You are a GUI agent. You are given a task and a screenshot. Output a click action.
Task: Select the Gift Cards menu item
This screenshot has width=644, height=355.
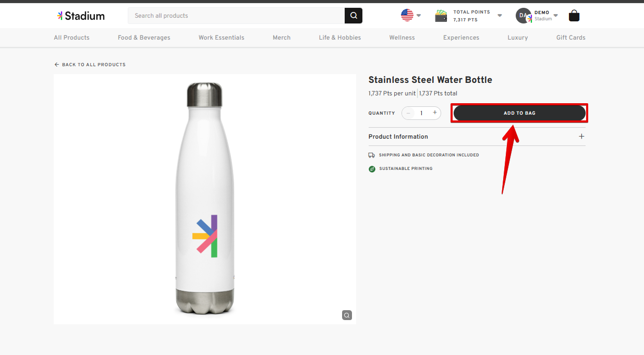(x=570, y=38)
